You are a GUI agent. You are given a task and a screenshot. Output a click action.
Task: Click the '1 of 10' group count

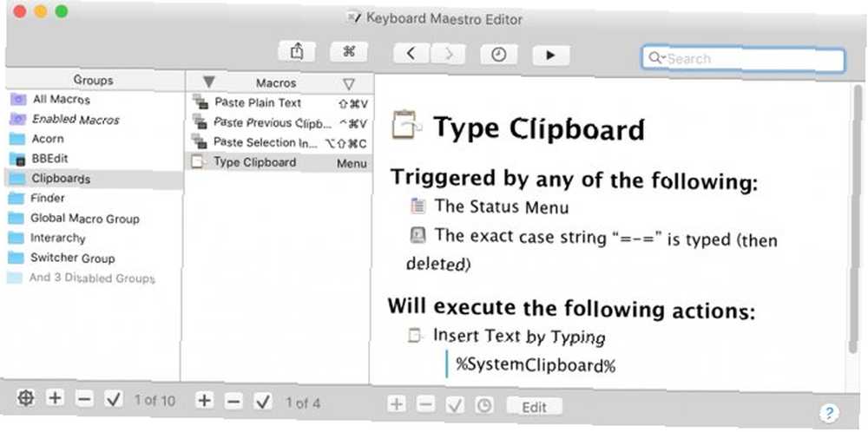tap(155, 399)
